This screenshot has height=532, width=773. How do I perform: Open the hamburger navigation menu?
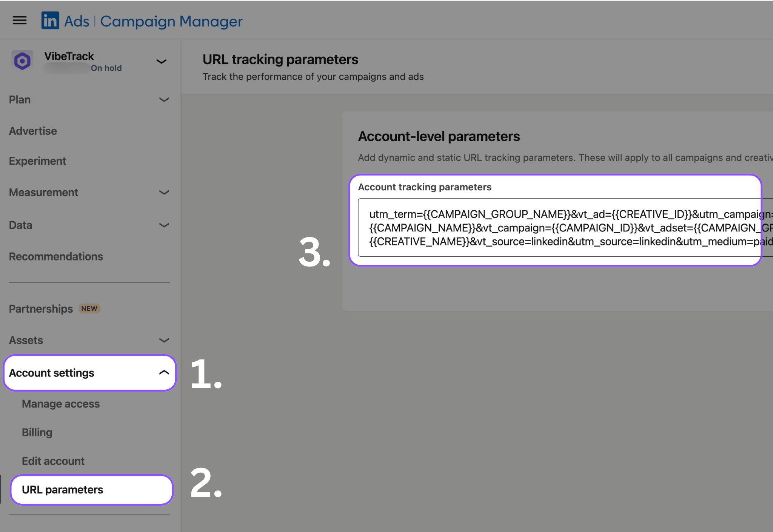[20, 20]
